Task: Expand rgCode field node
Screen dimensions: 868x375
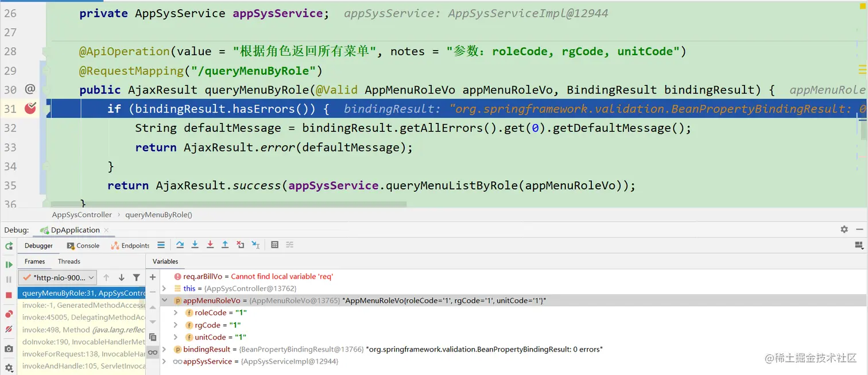Action: coord(176,325)
